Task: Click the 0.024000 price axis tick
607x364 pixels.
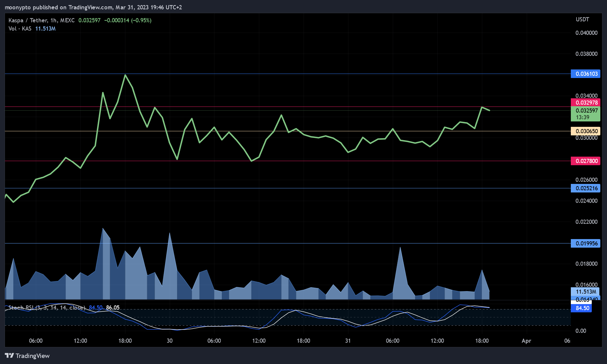Action: coord(586,201)
